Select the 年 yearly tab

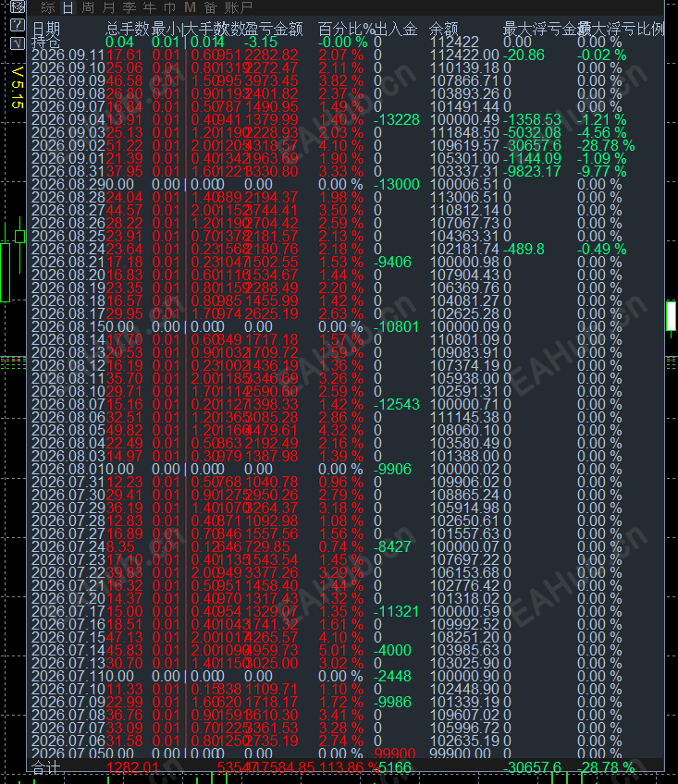[150, 7]
